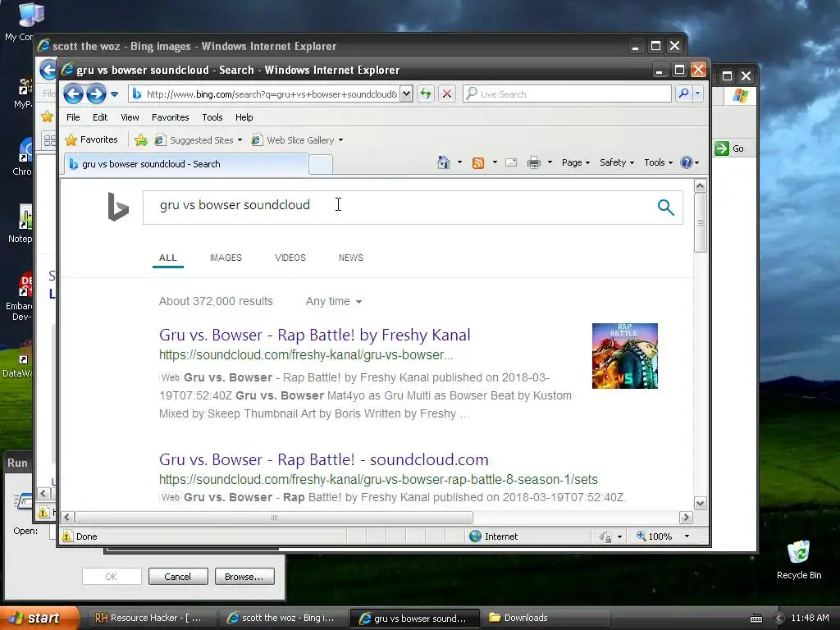This screenshot has width=840, height=630.
Task: Click the Print icon in command bar
Action: coord(533,162)
